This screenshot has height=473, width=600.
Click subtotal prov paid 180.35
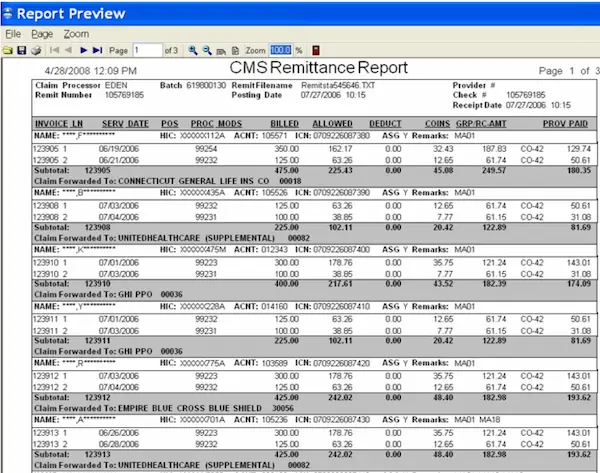pyautogui.click(x=579, y=170)
